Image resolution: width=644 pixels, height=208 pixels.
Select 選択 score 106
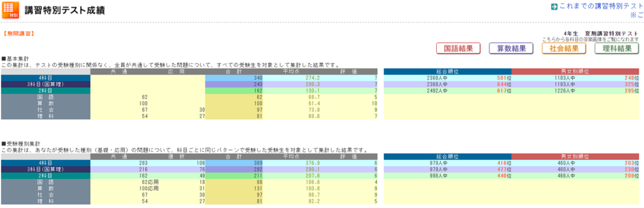tap(200, 162)
